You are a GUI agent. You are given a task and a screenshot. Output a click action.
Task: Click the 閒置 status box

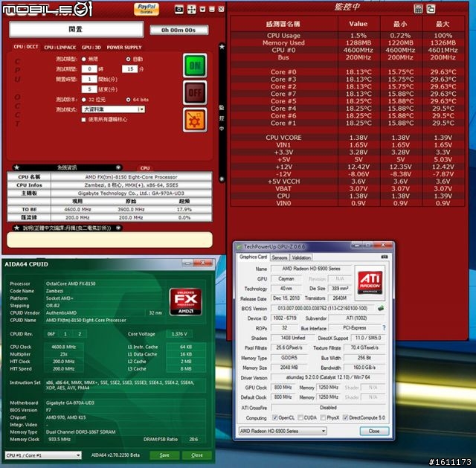coord(76,29)
